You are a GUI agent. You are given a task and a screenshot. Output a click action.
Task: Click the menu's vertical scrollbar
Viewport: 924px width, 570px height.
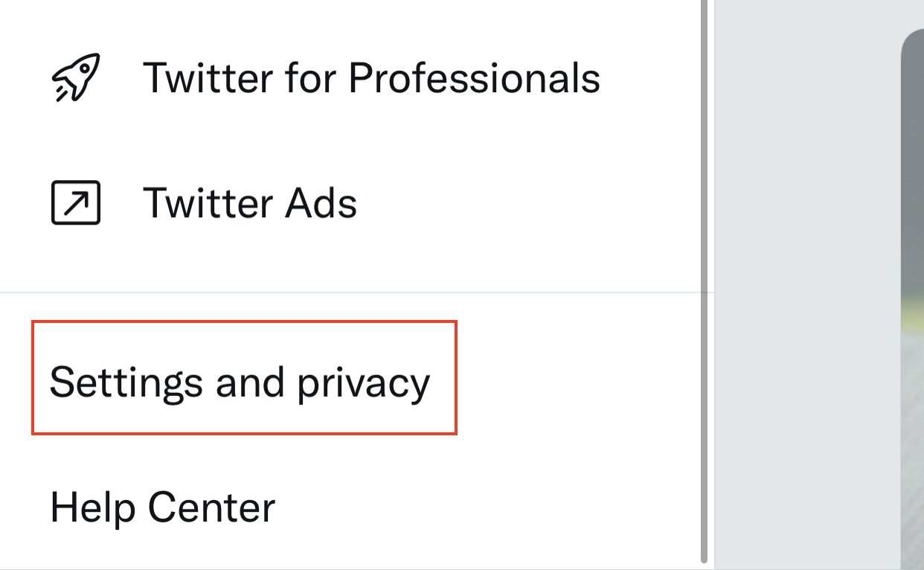point(705,281)
